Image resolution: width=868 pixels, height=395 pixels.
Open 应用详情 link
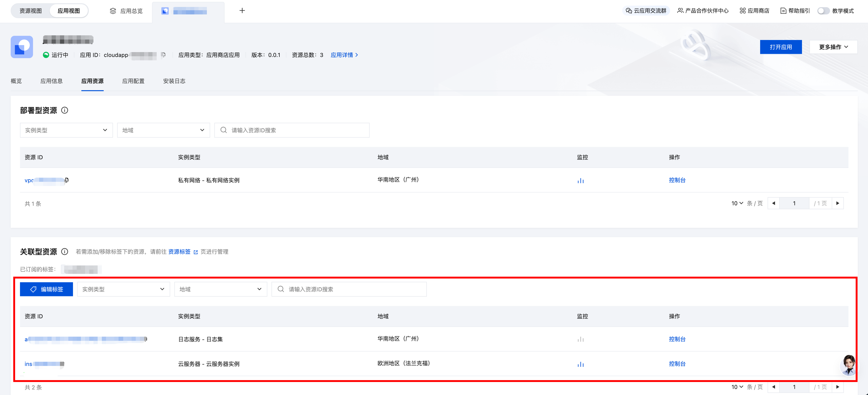coord(344,55)
